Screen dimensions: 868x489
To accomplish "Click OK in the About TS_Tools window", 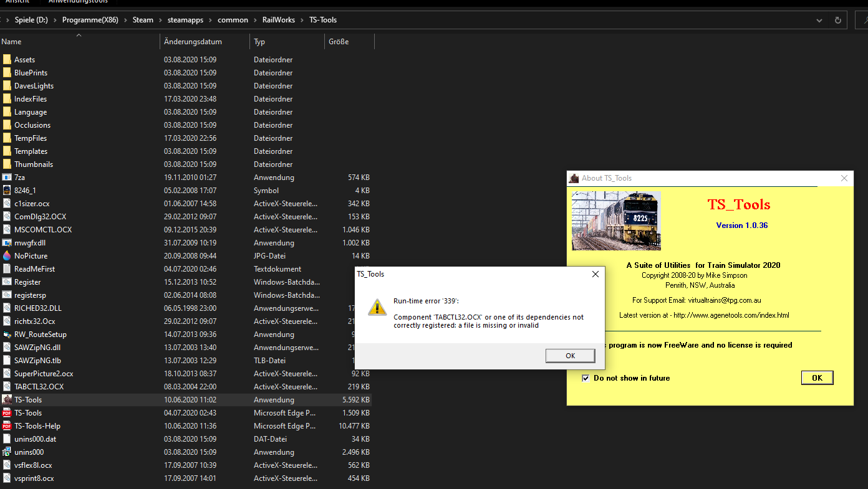I will point(817,377).
